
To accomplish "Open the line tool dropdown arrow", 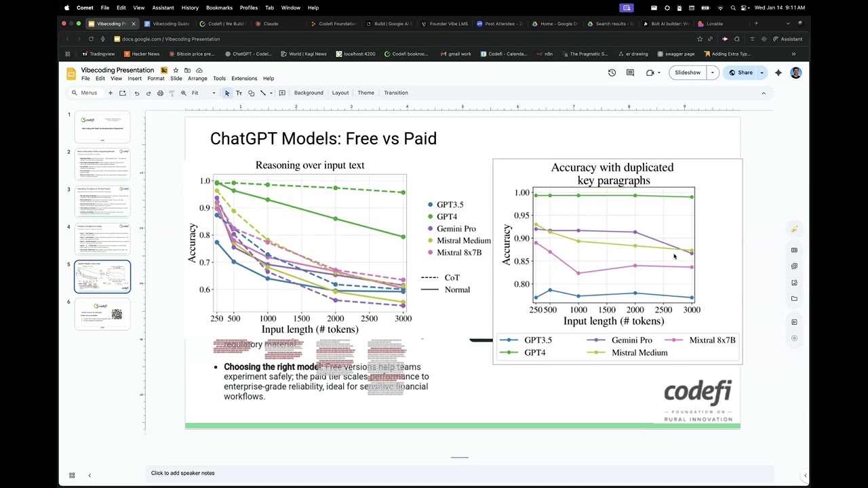I will [x=271, y=93].
